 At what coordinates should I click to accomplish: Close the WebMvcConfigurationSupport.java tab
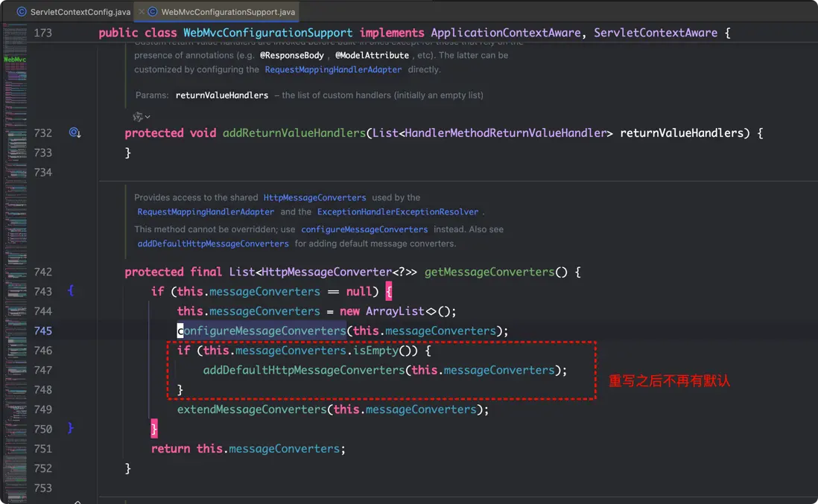click(142, 11)
